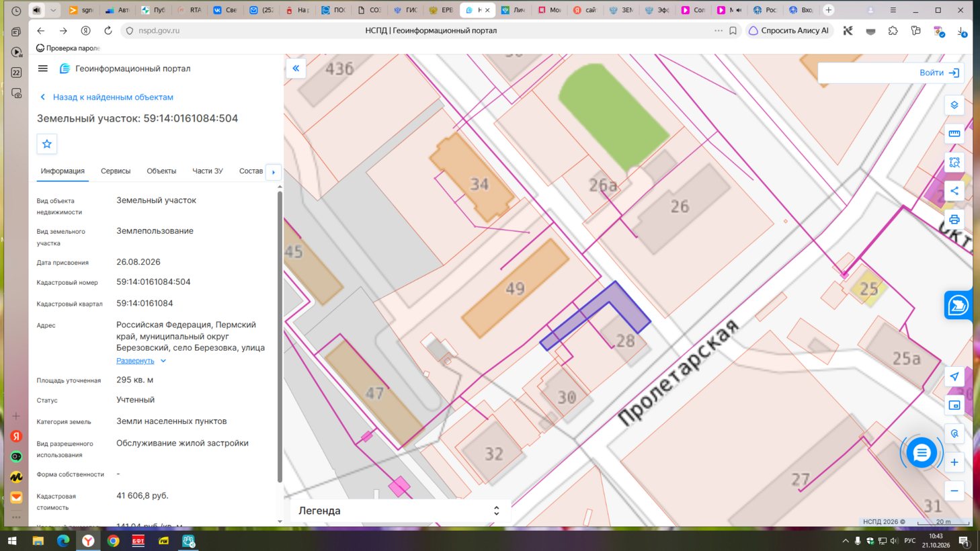Image resolution: width=980 pixels, height=551 pixels.
Task: Activate the area selection search tool
Action: point(954,163)
